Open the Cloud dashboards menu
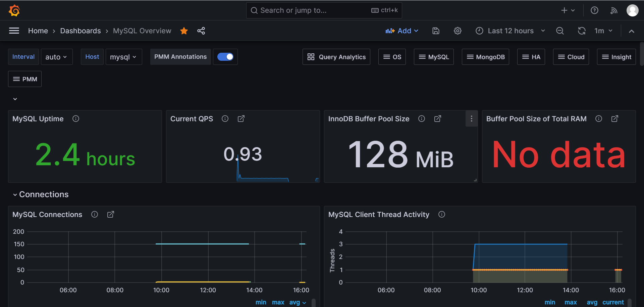 pyautogui.click(x=571, y=57)
